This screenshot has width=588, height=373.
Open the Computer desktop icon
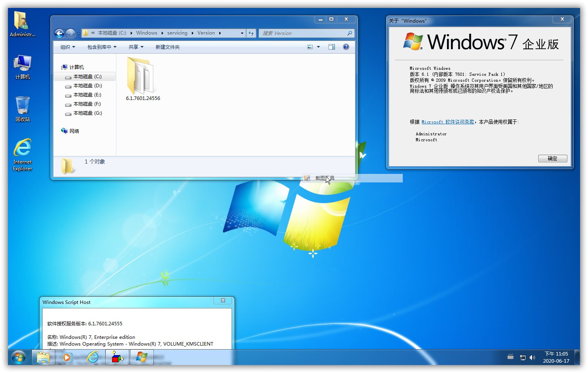tap(23, 67)
